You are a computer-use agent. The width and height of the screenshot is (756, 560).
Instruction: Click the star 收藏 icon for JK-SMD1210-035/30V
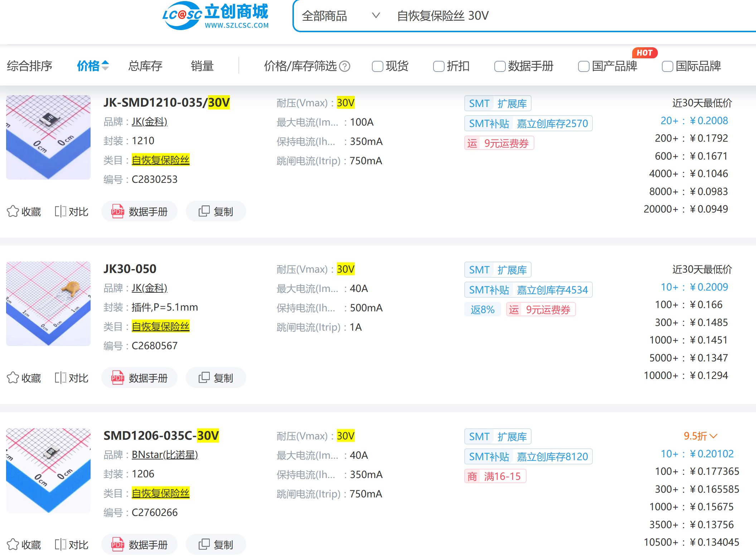coord(13,211)
